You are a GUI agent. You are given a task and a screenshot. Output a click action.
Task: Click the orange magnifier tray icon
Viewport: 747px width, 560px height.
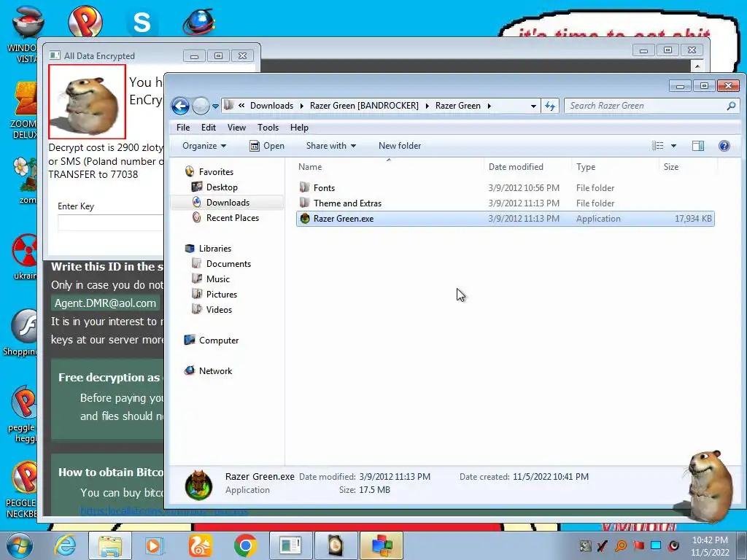click(621, 545)
